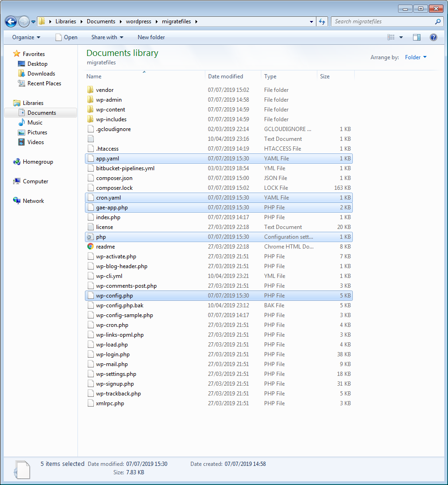Open the Share with menu
The width and height of the screenshot is (448, 485).
[107, 37]
